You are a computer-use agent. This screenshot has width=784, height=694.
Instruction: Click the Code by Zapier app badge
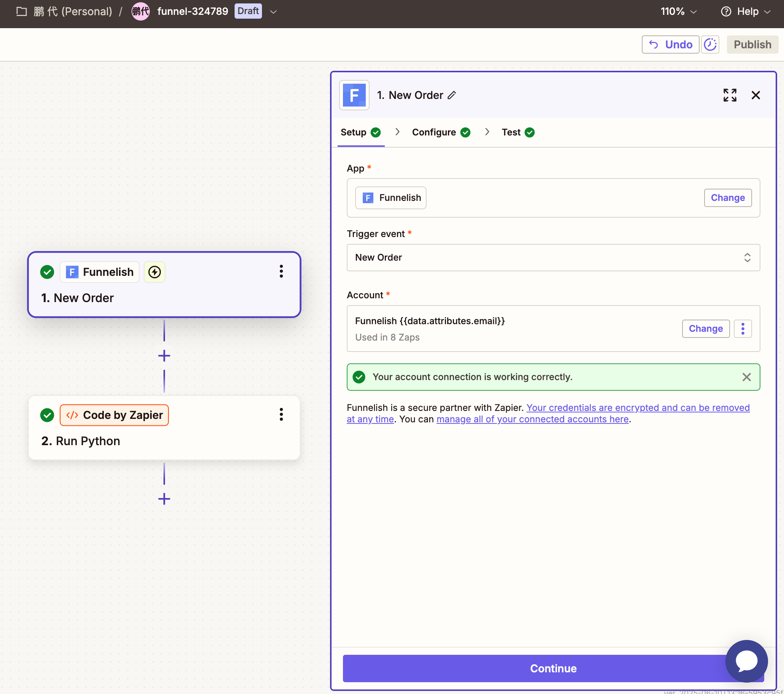click(x=114, y=415)
